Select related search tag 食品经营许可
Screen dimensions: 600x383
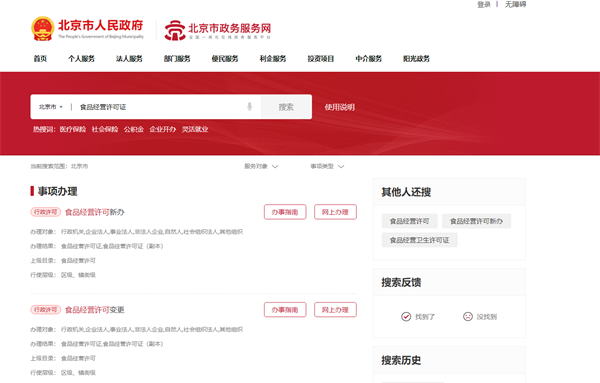coord(409,221)
